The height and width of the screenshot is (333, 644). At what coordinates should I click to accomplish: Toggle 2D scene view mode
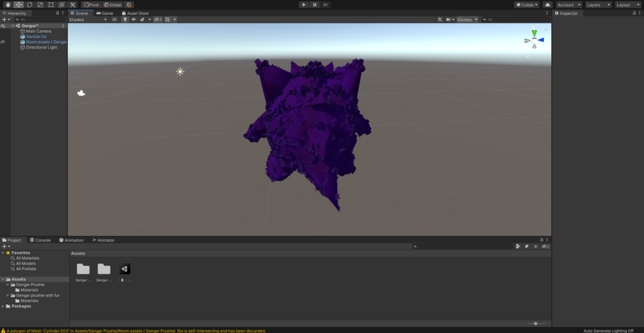[115, 19]
